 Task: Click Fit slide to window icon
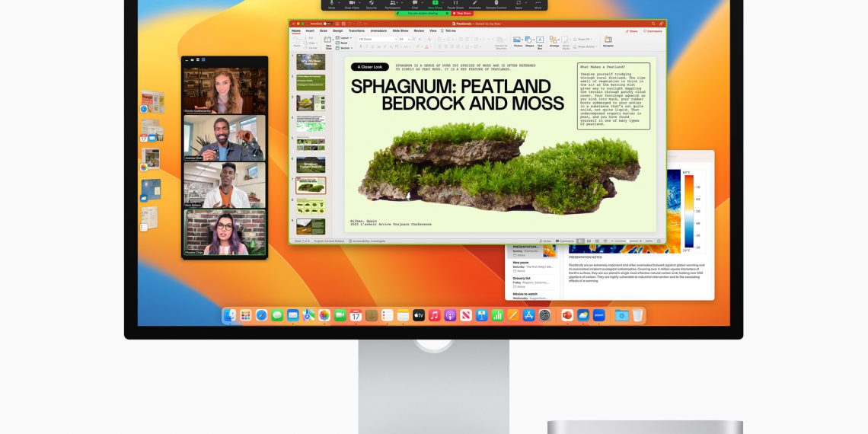[x=659, y=241]
